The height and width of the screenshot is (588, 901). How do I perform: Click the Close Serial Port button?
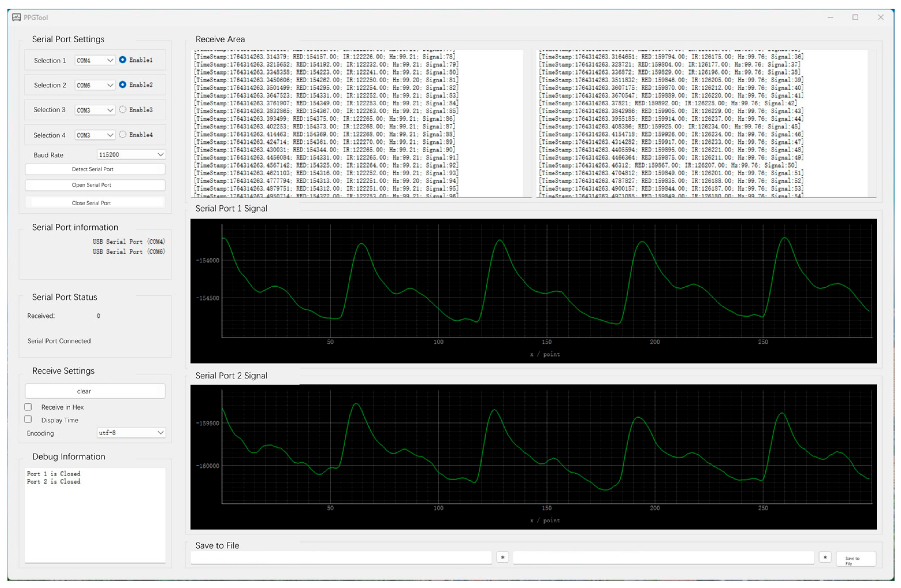pyautogui.click(x=95, y=203)
